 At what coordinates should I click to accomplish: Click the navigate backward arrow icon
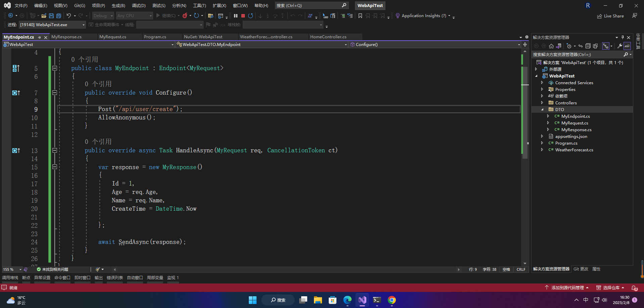coord(11,15)
